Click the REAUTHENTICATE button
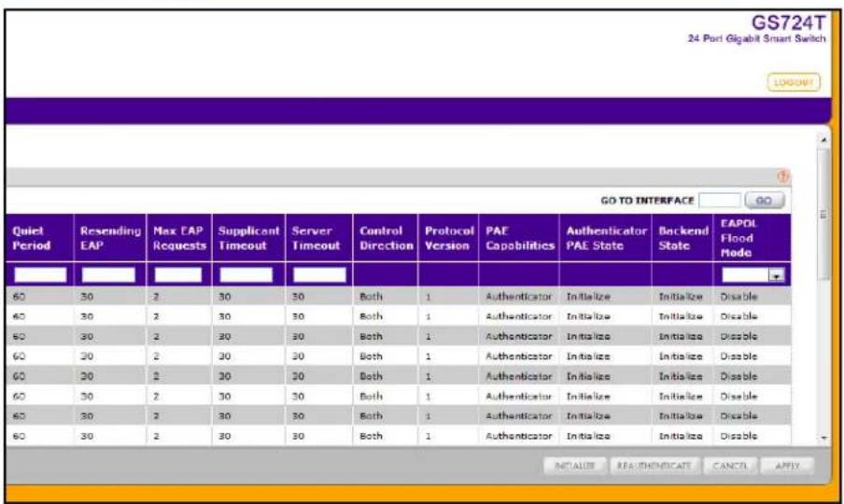This screenshot has height=504, width=844. pos(654,466)
